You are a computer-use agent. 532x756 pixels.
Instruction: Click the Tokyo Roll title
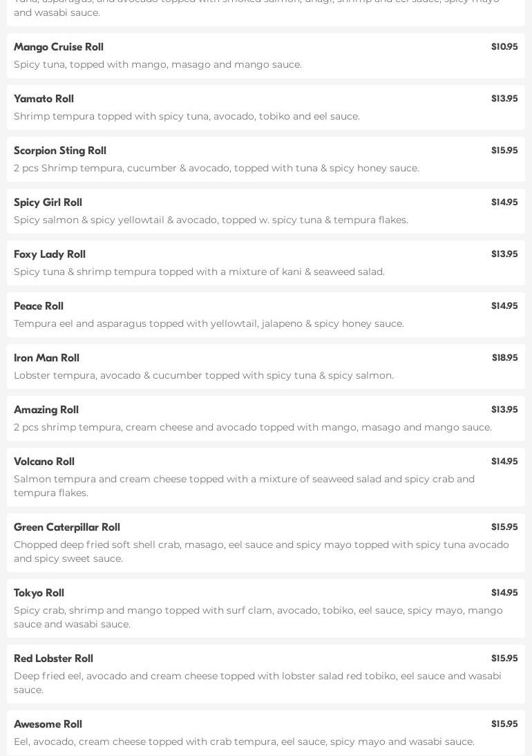(39, 593)
